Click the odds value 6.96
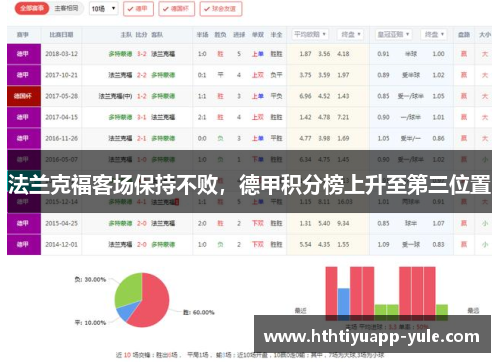 [x=305, y=96]
